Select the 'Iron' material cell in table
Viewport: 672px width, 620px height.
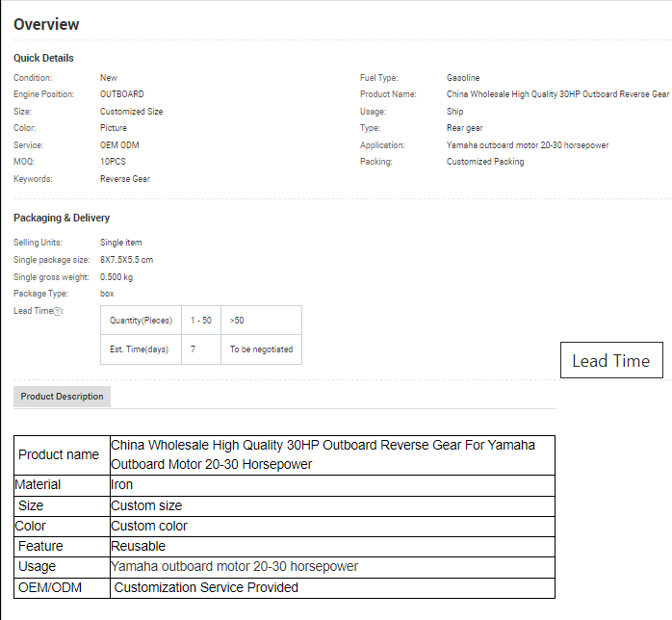click(x=122, y=485)
